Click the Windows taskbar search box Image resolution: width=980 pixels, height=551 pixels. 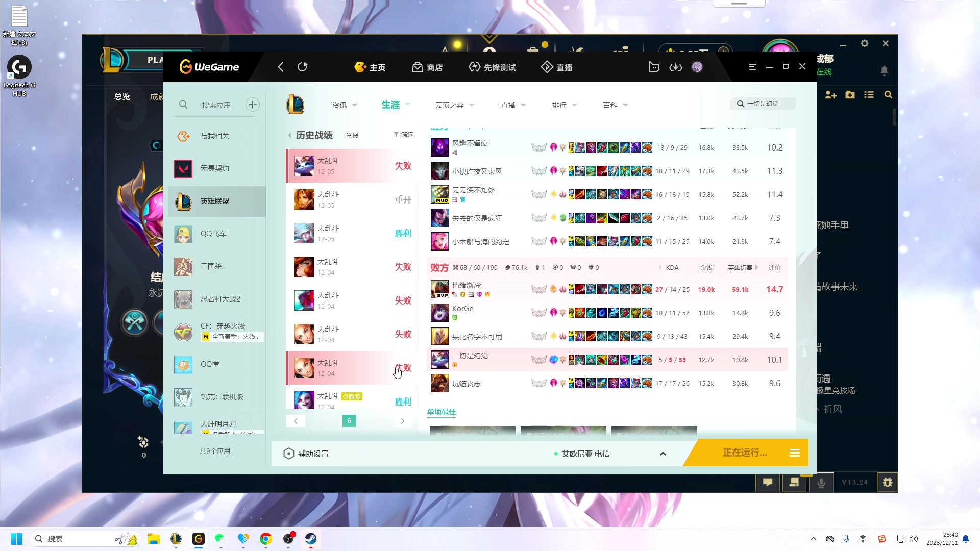[84, 539]
